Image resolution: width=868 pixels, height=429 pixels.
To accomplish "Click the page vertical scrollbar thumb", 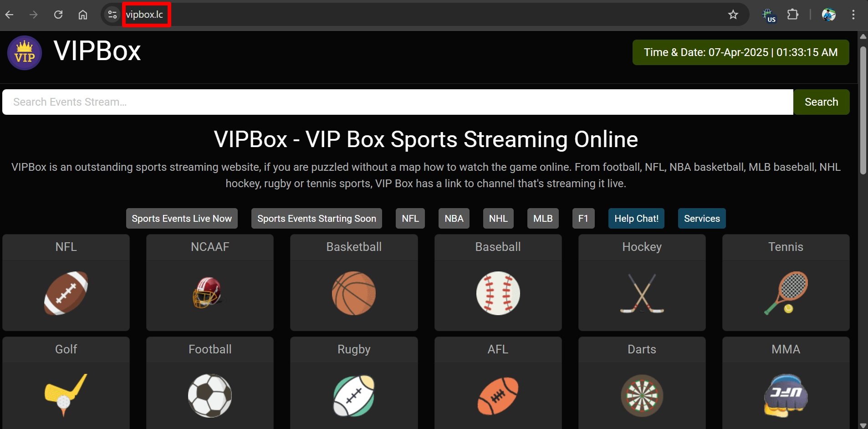I will (863, 110).
